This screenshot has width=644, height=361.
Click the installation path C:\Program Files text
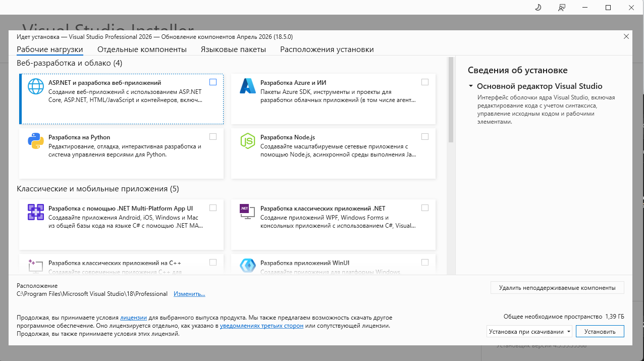92,294
